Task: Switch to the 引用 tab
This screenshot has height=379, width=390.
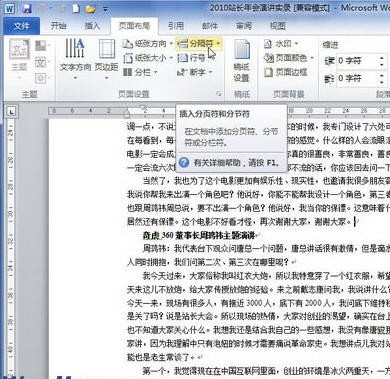Action: coord(176,26)
